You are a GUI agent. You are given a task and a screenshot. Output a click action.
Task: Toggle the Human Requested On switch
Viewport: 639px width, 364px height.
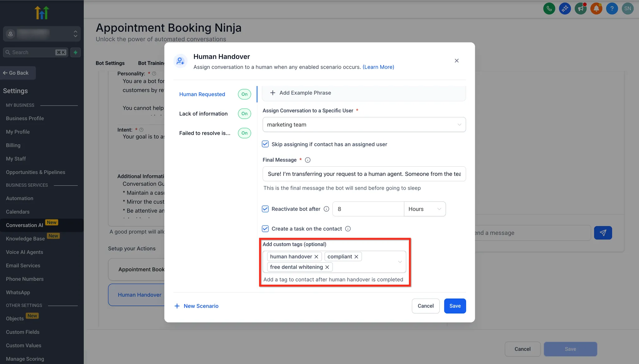(x=244, y=94)
